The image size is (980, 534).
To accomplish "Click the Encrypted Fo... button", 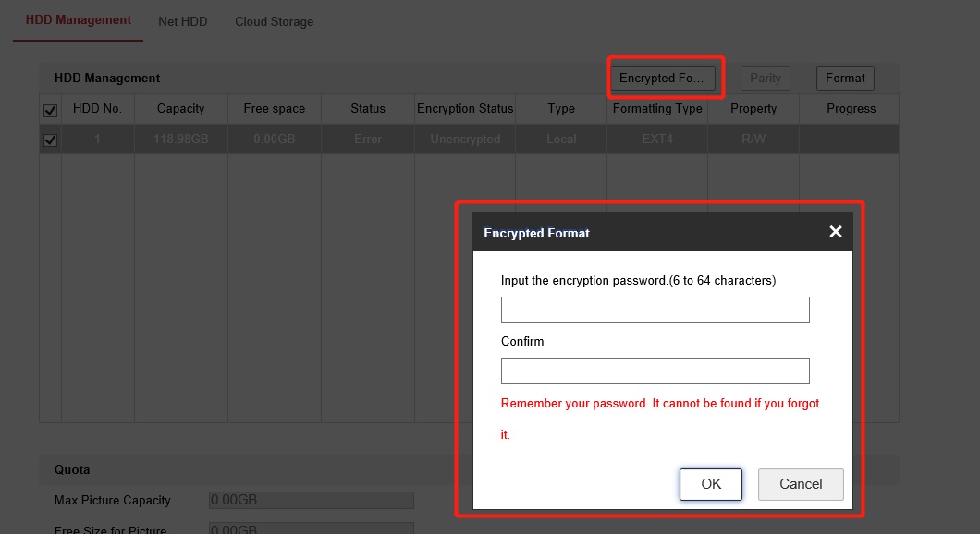I will tap(662, 79).
